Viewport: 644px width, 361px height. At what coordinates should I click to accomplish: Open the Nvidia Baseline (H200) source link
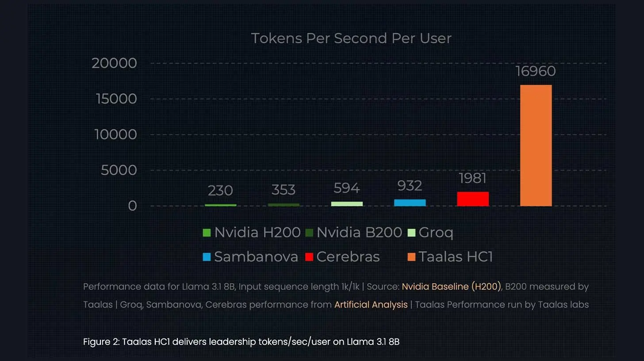(x=451, y=287)
